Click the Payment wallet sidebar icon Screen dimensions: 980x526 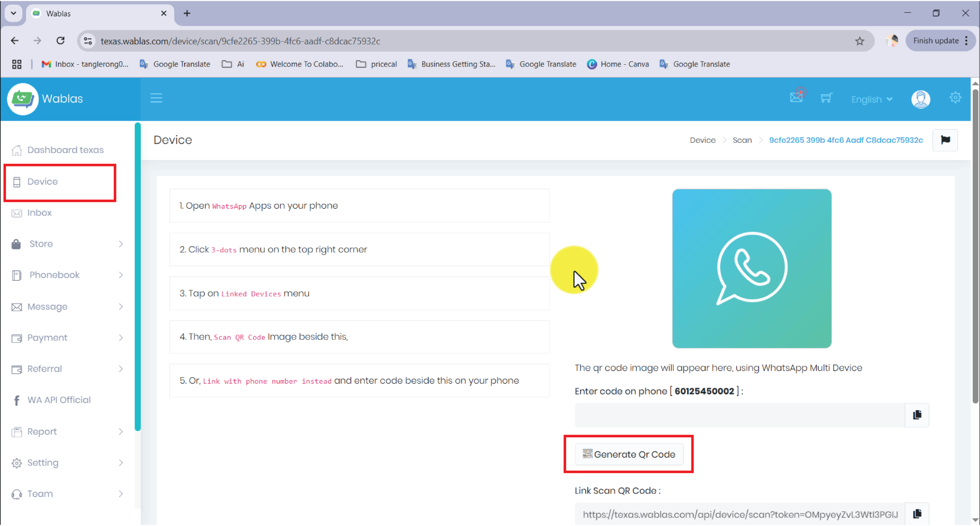pos(16,339)
